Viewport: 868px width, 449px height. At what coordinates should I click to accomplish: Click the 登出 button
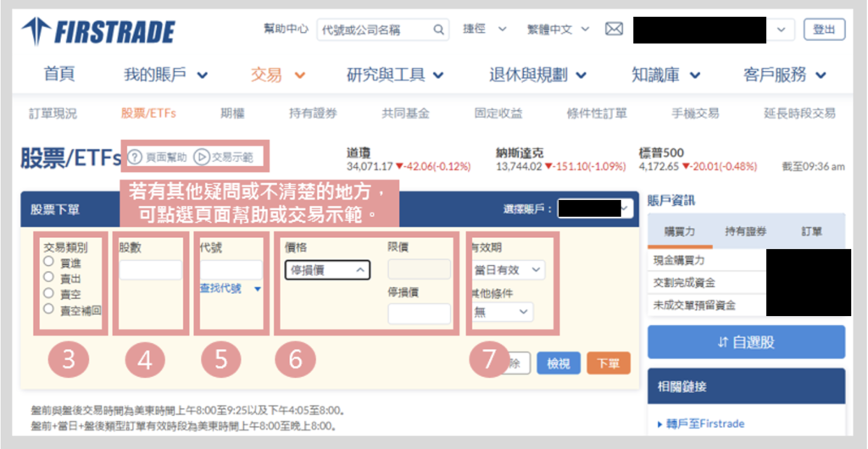tap(824, 30)
